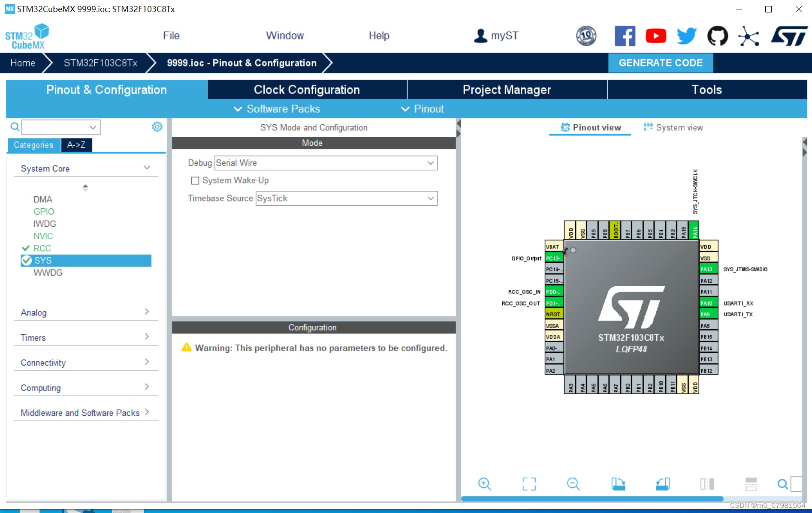
Task: Zoom in on the pinout view
Action: coord(484,484)
